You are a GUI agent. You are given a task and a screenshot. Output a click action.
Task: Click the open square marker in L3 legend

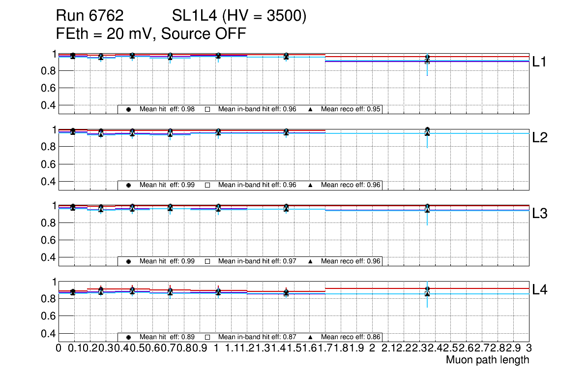[207, 261]
